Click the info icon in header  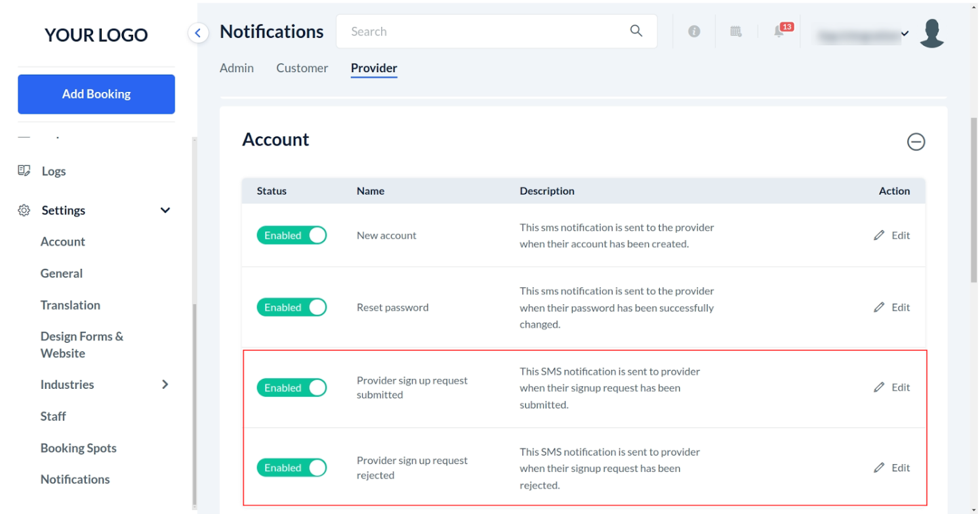pyautogui.click(x=694, y=31)
